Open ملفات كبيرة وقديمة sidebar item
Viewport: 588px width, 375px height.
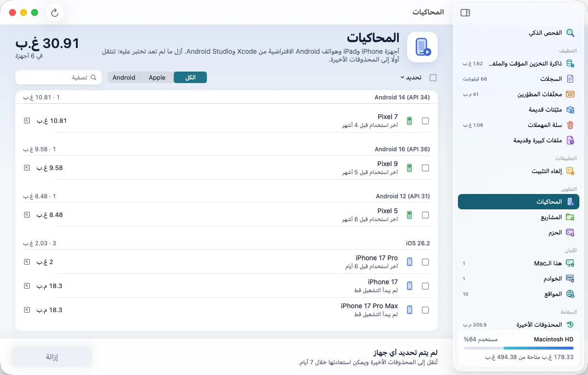pyautogui.click(x=518, y=140)
